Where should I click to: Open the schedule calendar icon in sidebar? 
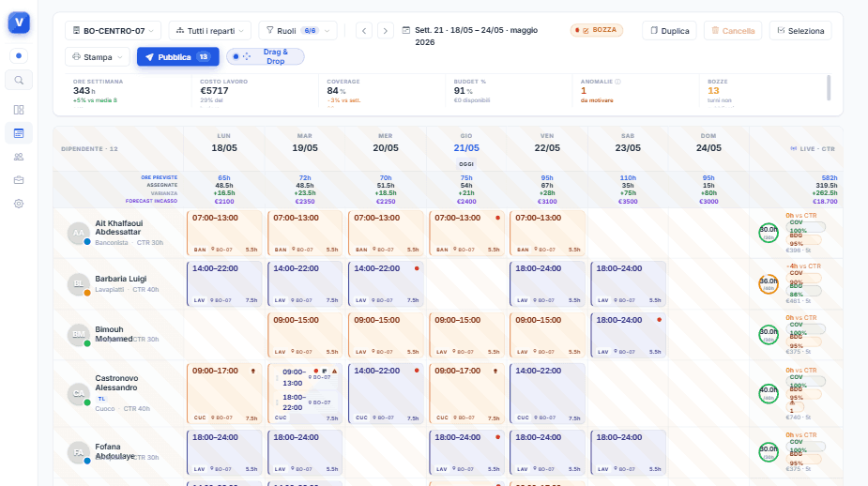[19, 133]
